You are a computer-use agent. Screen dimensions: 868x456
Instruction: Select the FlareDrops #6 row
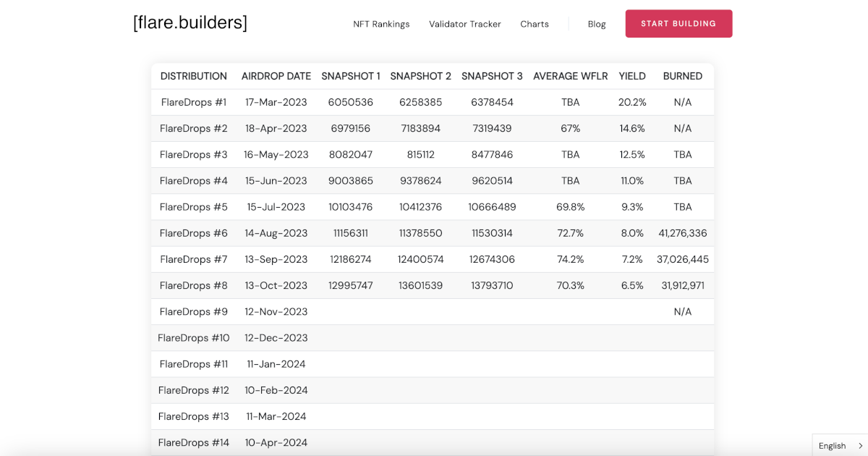point(432,233)
